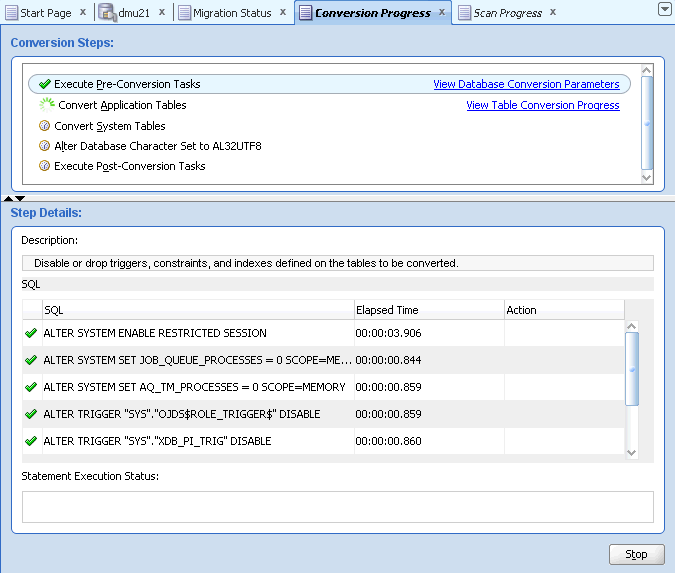Viewport: 675px width, 573px height.
Task: Select the Execute Post-Conversion Tasks step
Action: (x=130, y=166)
